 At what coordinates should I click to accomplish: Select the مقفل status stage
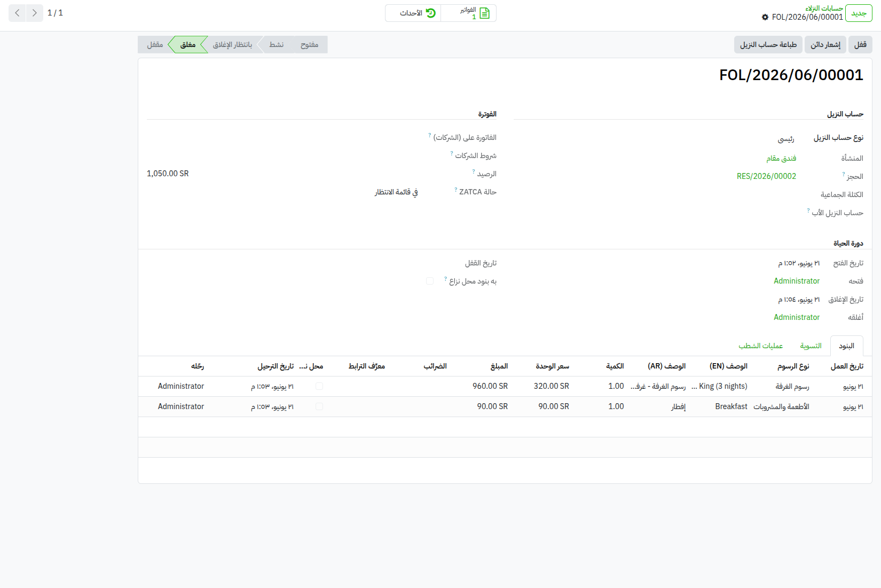[x=155, y=44]
